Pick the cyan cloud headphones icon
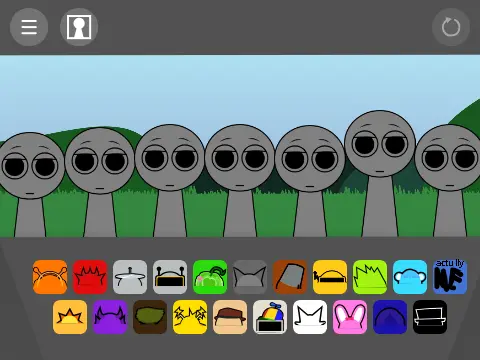 tap(410, 277)
